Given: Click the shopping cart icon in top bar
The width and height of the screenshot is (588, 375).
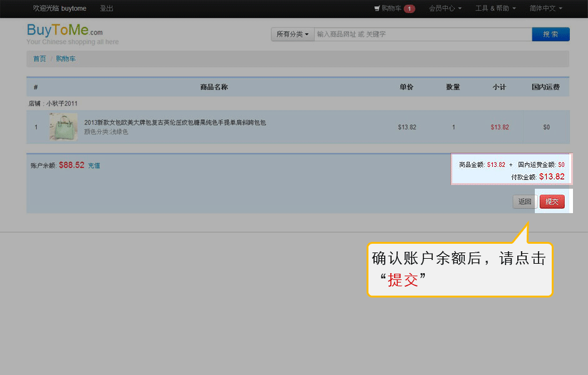Looking at the screenshot, I should (377, 9).
